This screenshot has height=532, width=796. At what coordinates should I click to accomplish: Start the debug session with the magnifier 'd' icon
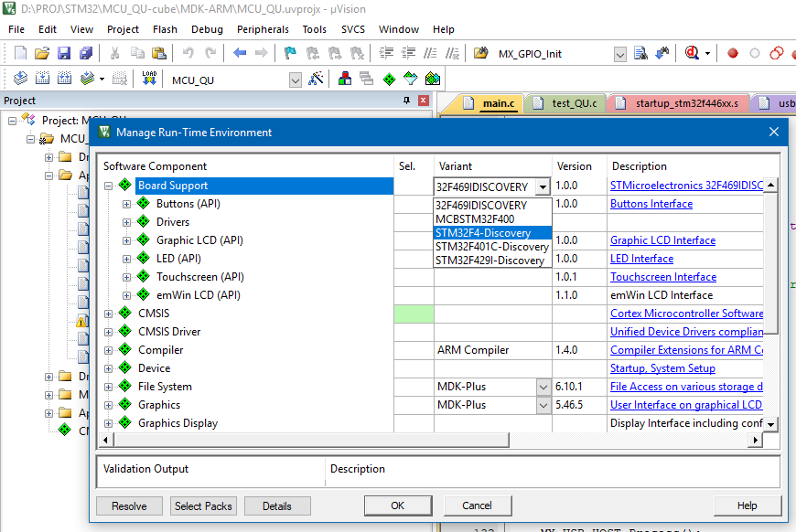[x=692, y=53]
